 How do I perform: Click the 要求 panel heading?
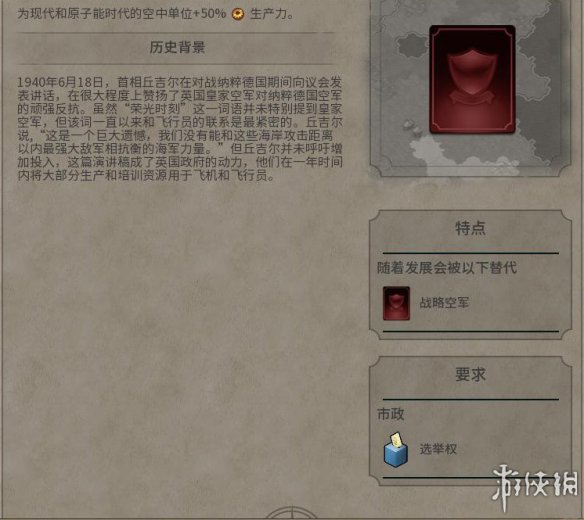click(x=470, y=374)
